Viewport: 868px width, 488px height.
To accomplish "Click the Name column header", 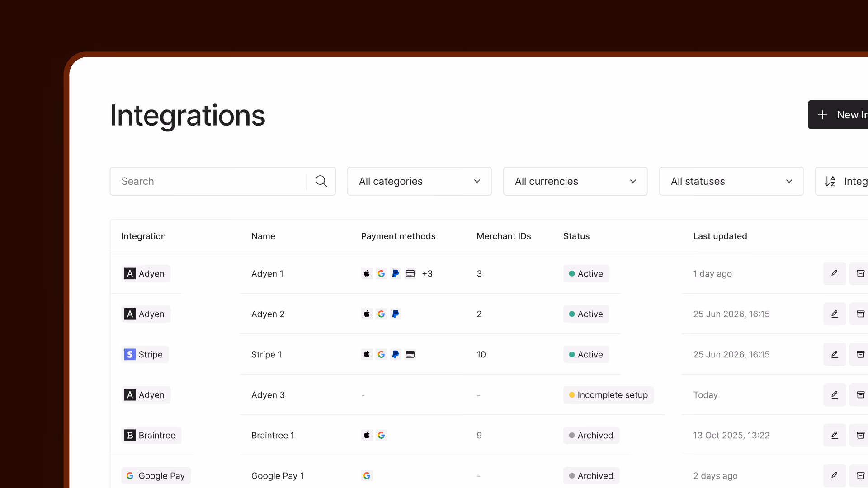I will click(x=263, y=236).
